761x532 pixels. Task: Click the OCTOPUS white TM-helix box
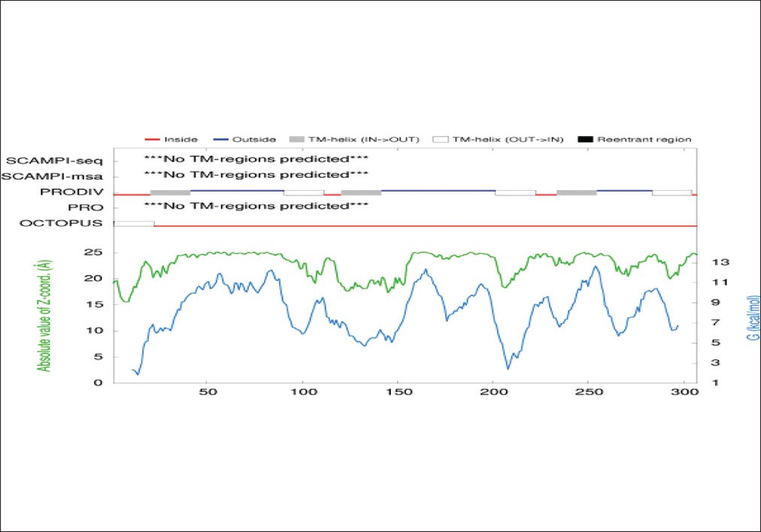(x=133, y=223)
